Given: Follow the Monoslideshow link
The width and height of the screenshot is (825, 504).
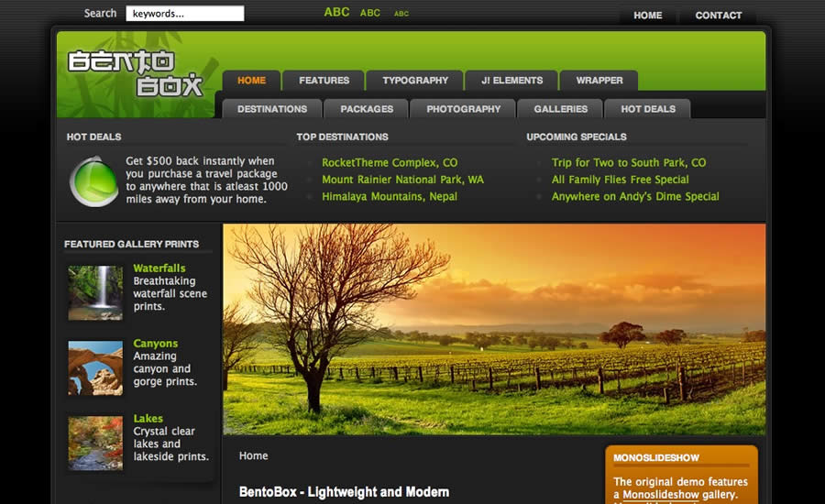Looking at the screenshot, I should point(661,495).
